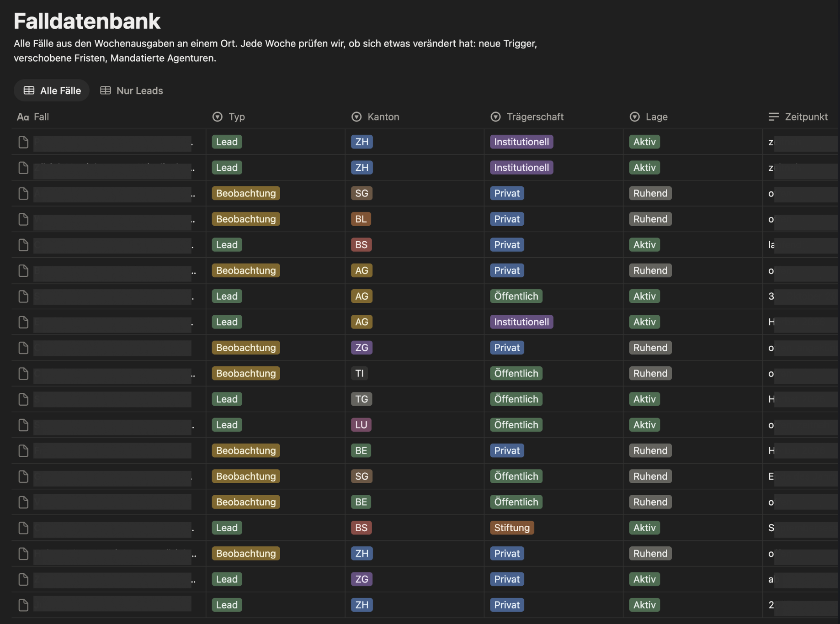Click page icon of the AG Institutionell row
This screenshot has width=840, height=624.
[x=23, y=322]
